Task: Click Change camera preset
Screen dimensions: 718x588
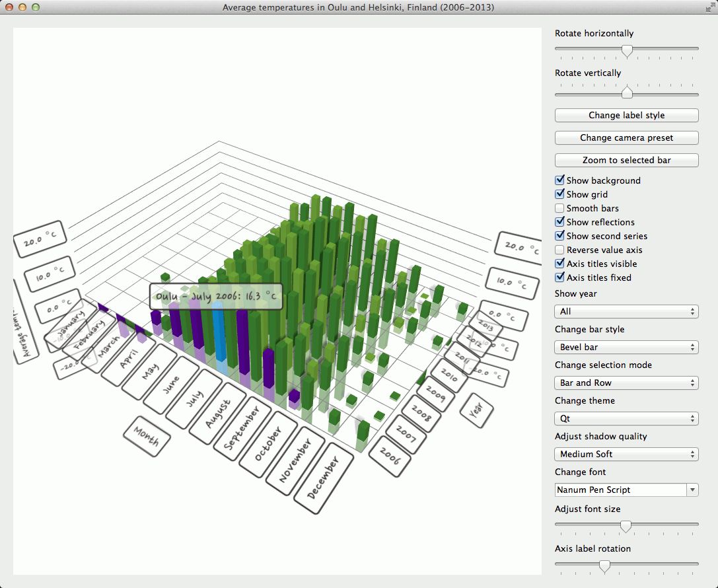Action: [626, 137]
